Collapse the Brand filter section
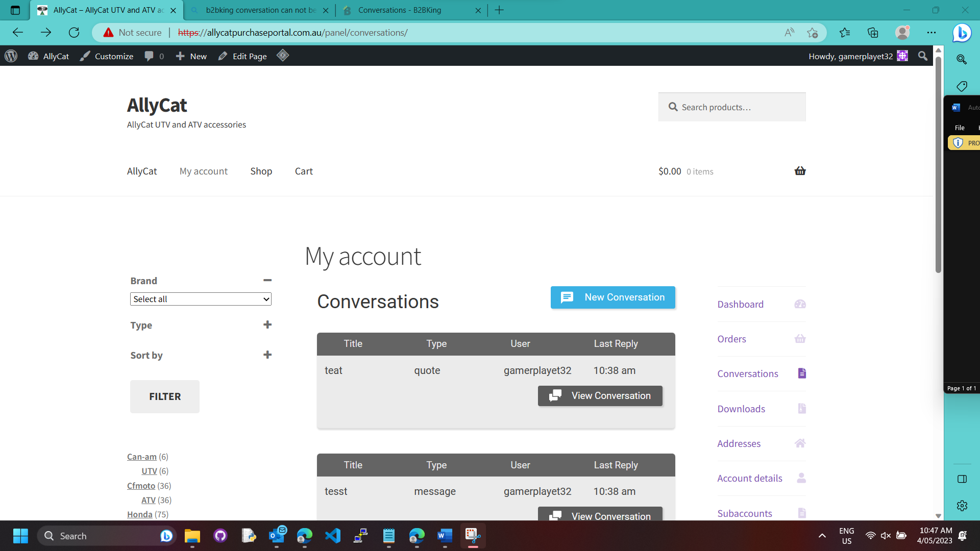 (267, 281)
